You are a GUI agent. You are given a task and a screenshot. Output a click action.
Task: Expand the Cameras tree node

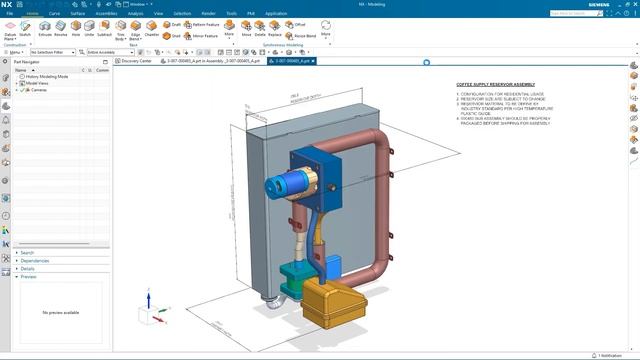coord(17,90)
